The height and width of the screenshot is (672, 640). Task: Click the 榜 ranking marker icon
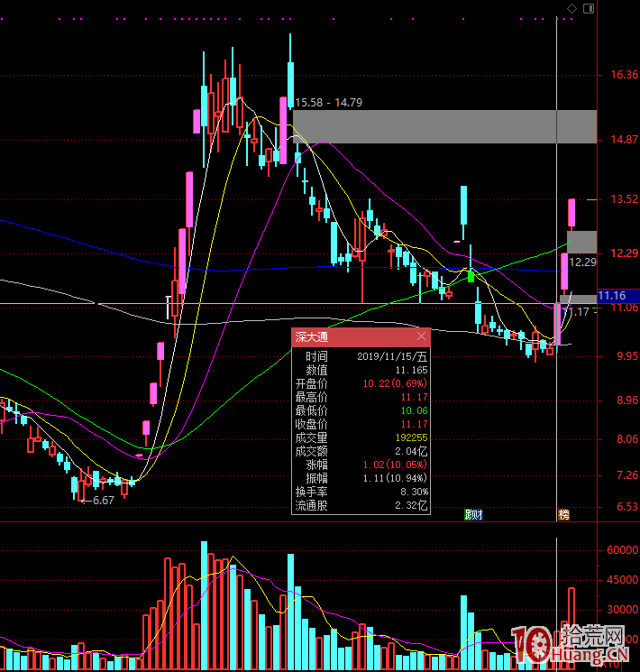point(564,515)
